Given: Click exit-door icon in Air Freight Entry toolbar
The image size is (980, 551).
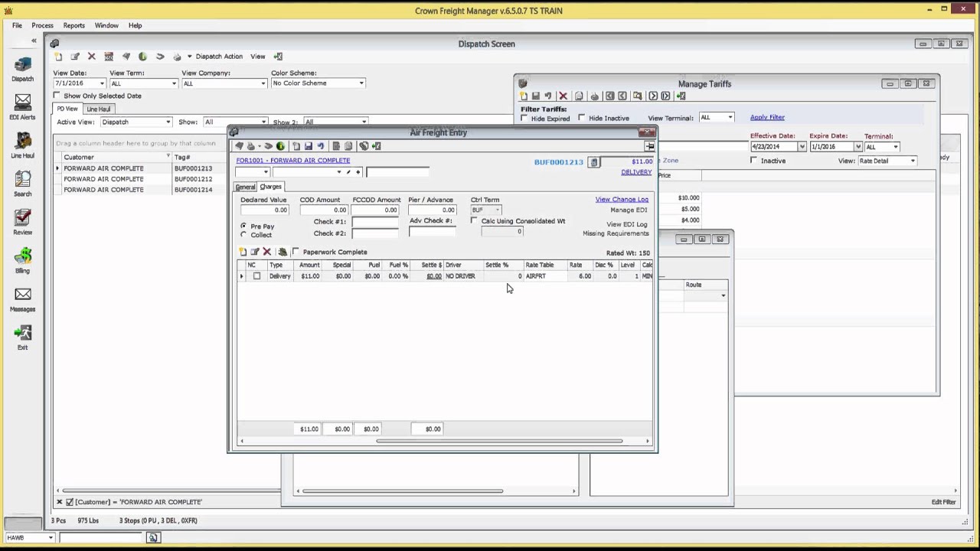Looking at the screenshot, I should coord(376,146).
